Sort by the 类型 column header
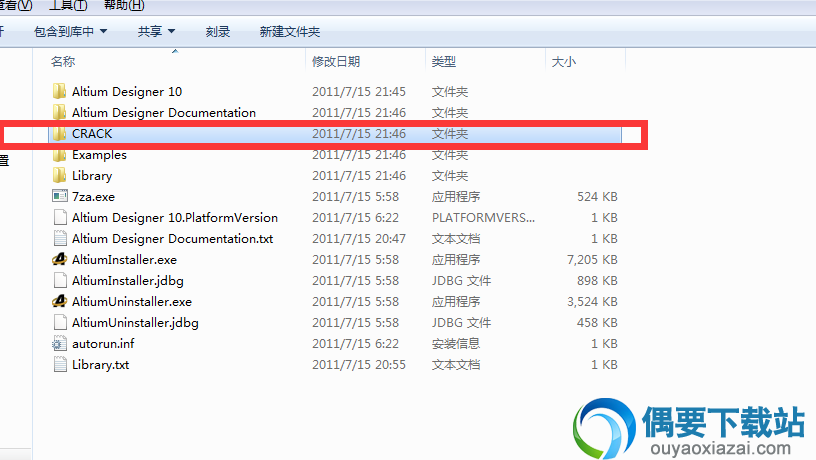This screenshot has height=460, width=816. pos(443,61)
